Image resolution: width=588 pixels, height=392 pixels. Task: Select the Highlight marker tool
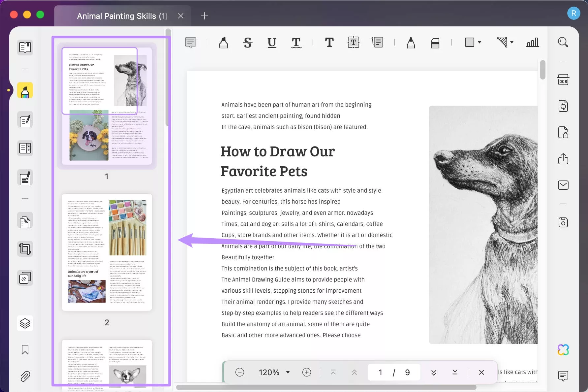(223, 42)
